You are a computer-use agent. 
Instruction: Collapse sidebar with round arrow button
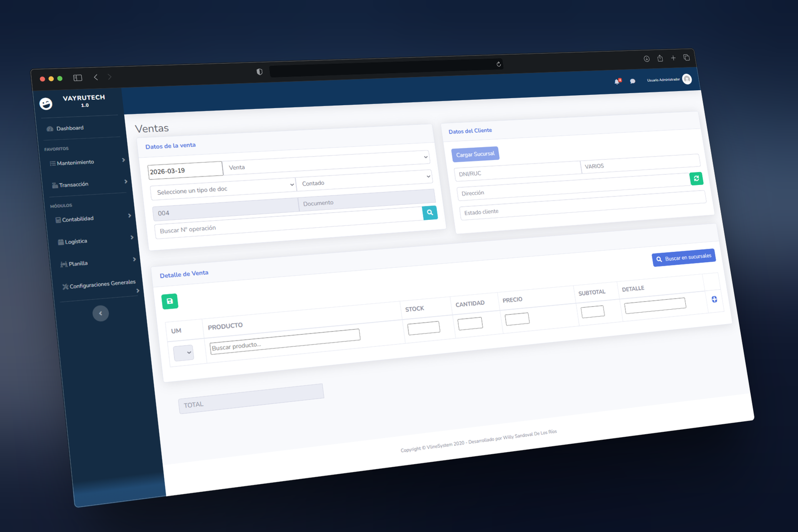coord(101,313)
